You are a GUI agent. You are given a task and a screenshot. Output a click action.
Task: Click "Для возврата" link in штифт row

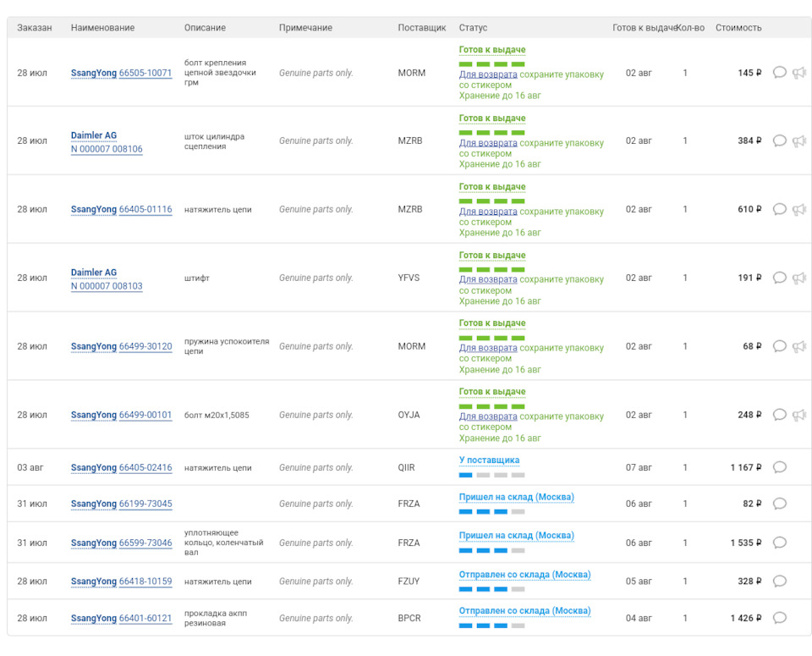tap(488, 279)
